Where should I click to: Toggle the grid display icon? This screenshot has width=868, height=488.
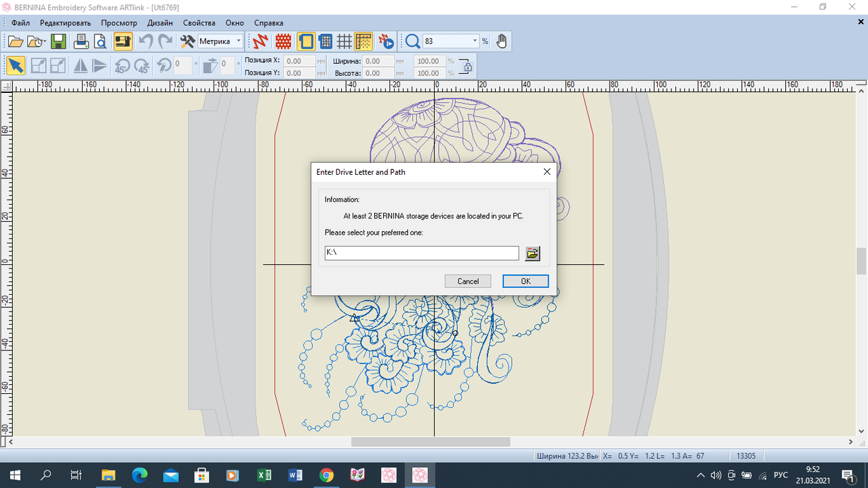[x=344, y=41]
